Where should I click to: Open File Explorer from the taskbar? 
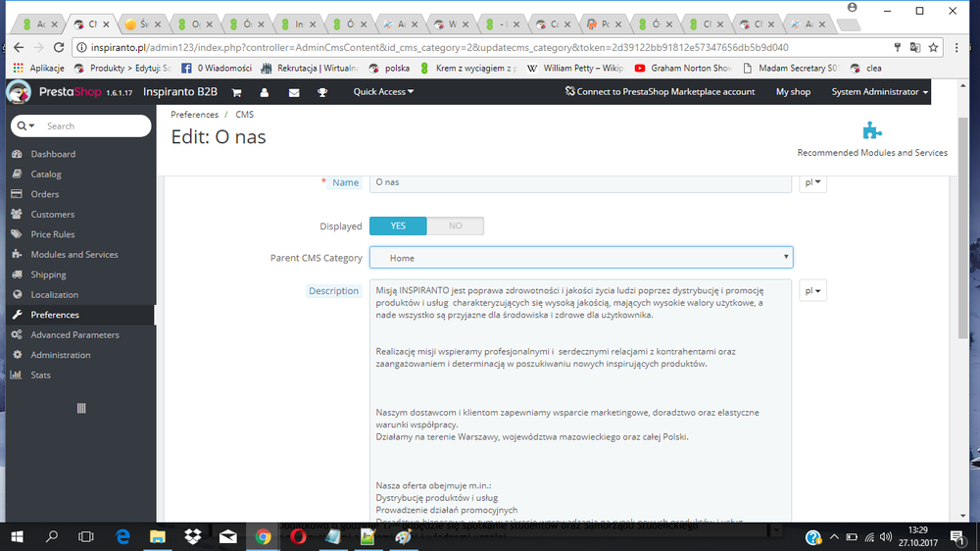click(158, 536)
